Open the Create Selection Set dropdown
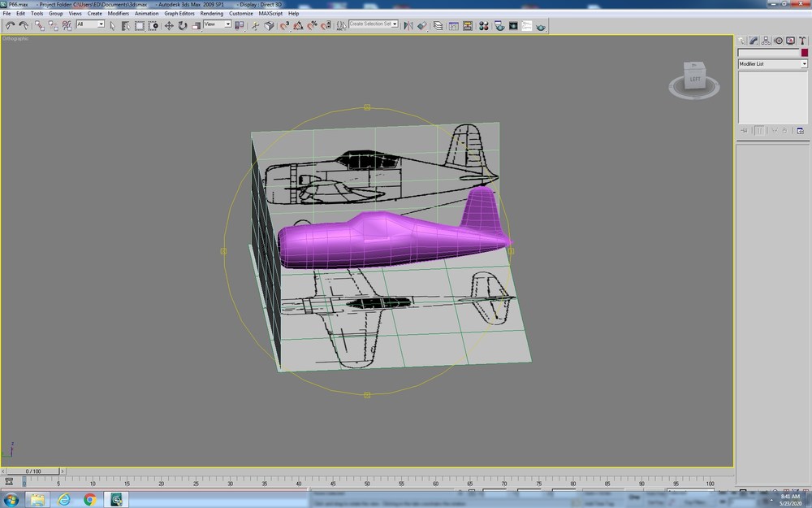This screenshot has width=812, height=508. (374, 24)
